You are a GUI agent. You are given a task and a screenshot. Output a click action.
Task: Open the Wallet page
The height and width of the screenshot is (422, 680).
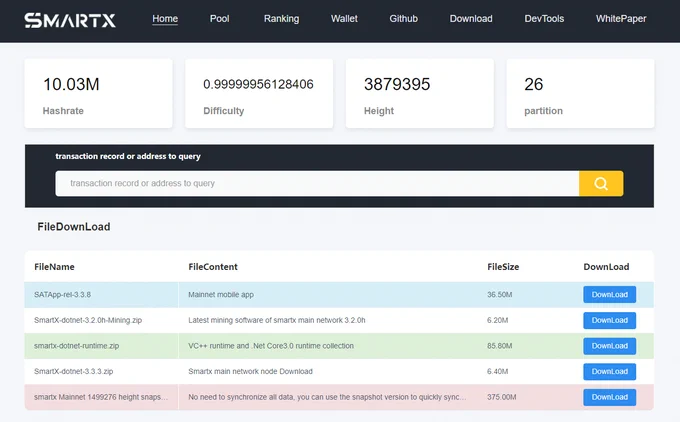[x=344, y=19]
